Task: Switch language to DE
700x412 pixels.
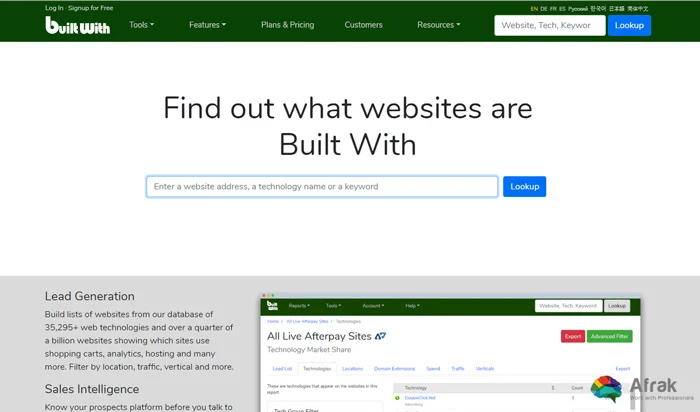Action: click(x=544, y=8)
